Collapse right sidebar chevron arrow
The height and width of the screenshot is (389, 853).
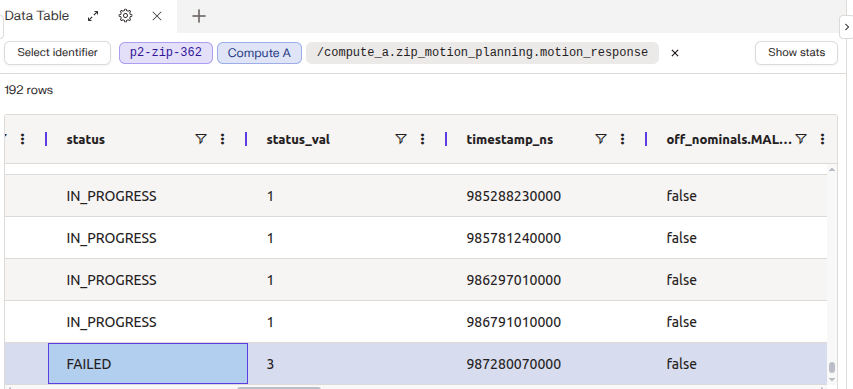point(847,27)
